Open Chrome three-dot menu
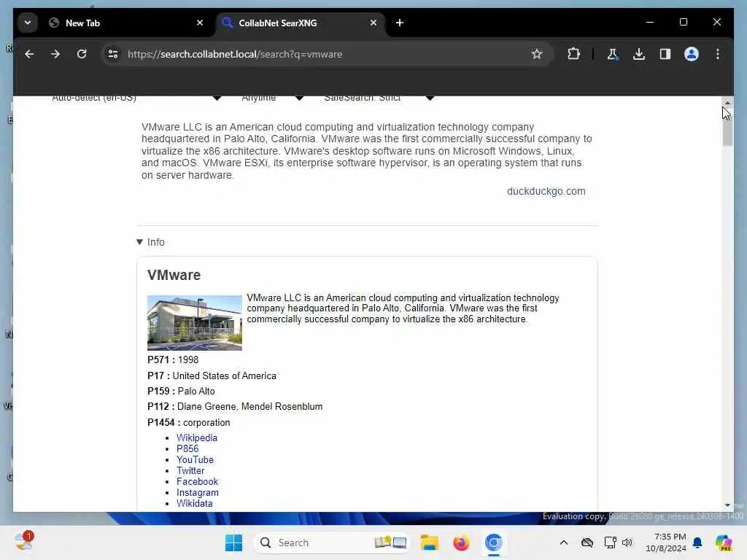Viewport: 747px width, 560px height. 718,54
